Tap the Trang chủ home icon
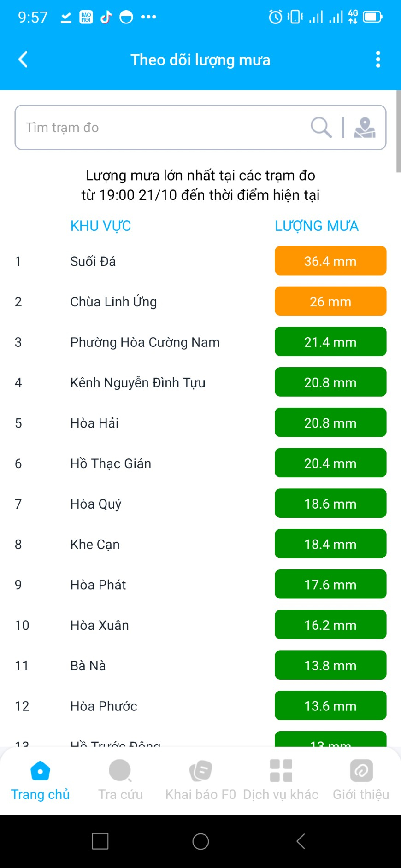The image size is (401, 868). pos(40,771)
